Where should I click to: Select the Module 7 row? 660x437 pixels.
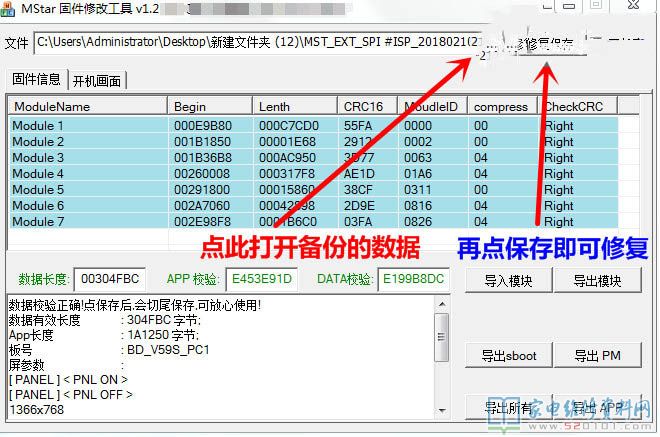88,222
